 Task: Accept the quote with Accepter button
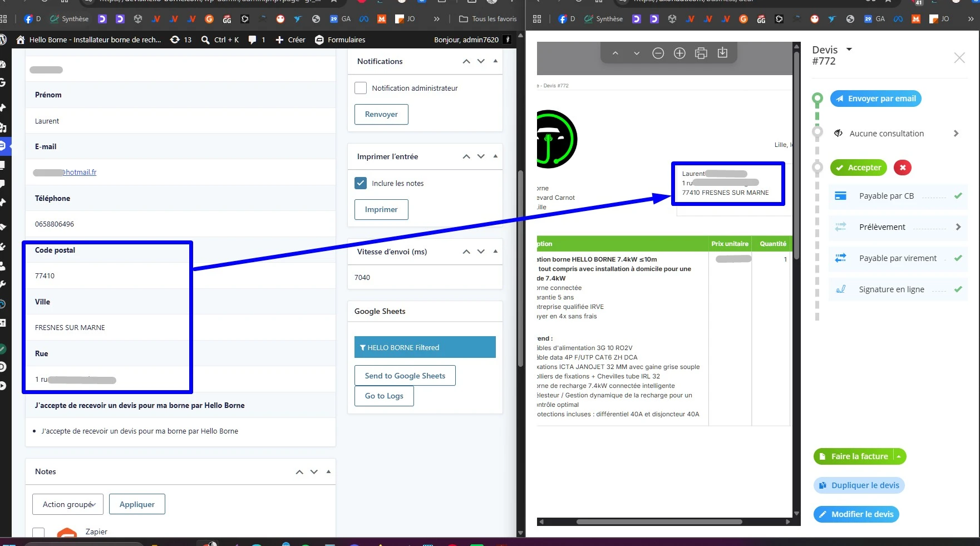tap(859, 168)
